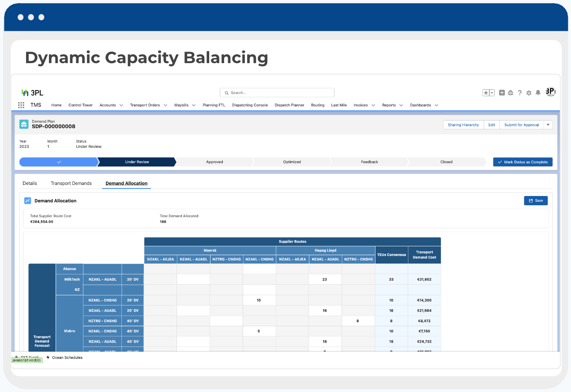The width and height of the screenshot is (571, 392).
Task: Open the notifications bell
Action: click(x=538, y=93)
